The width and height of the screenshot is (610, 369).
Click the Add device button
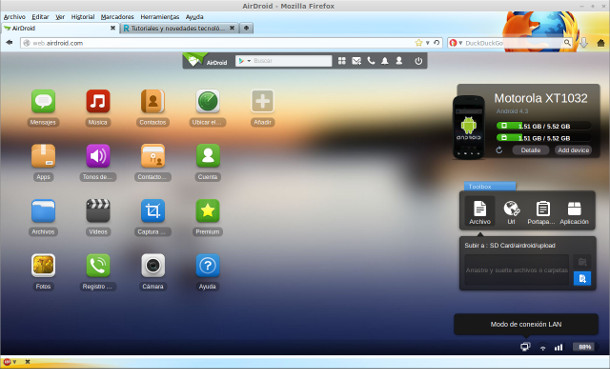(x=573, y=150)
